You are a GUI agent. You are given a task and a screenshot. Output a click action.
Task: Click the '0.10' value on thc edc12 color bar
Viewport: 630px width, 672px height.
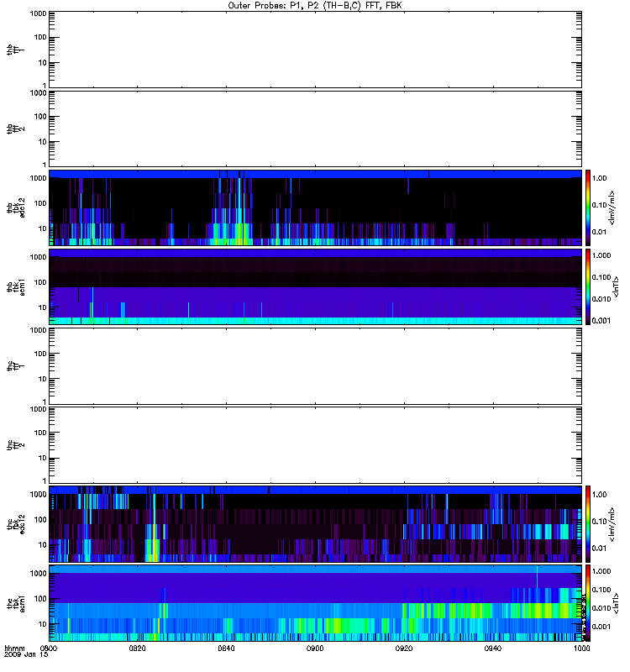[x=599, y=521]
